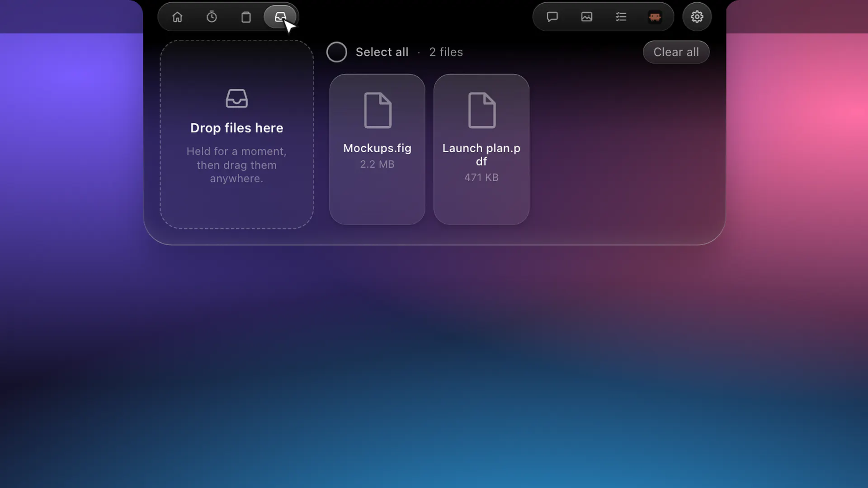Toggle the Select all circle
This screenshot has height=488, width=868.
[x=337, y=52]
